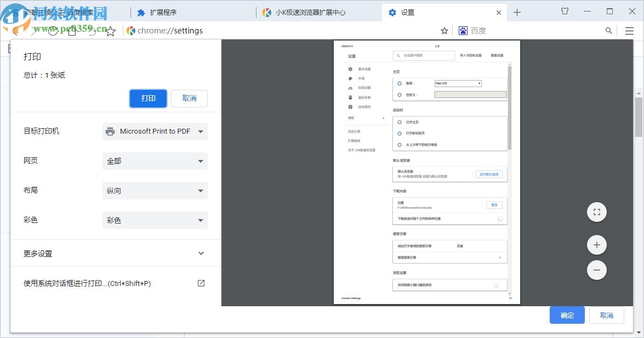Open the 布局 orientation dropdown showing 纵向
The height and width of the screenshot is (338, 644).
(155, 190)
